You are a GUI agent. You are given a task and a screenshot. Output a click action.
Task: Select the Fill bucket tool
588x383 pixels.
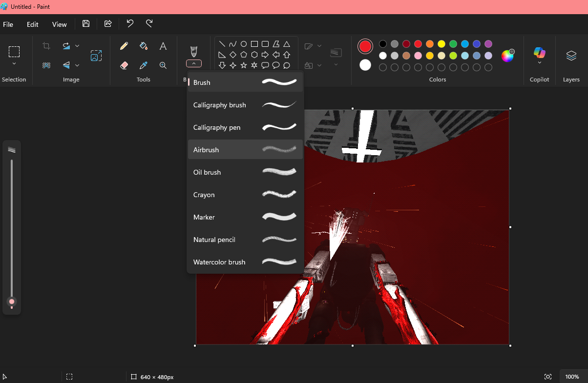tap(144, 46)
